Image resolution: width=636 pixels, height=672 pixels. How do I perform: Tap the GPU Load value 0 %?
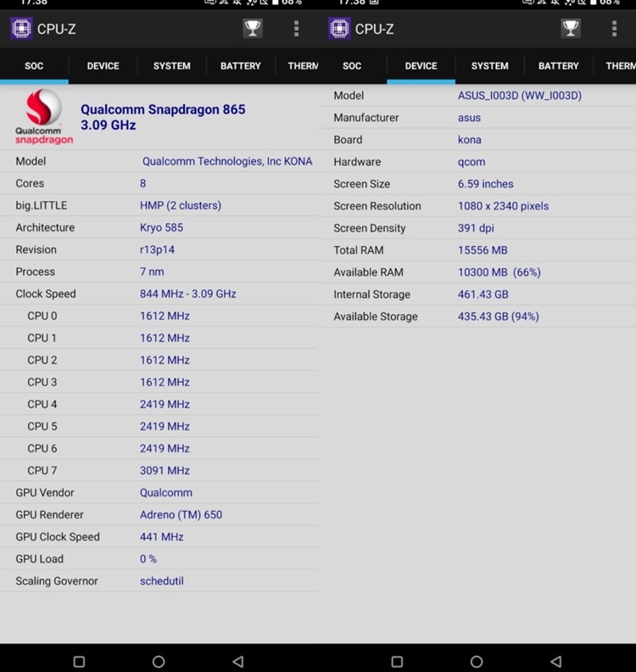[x=148, y=559]
